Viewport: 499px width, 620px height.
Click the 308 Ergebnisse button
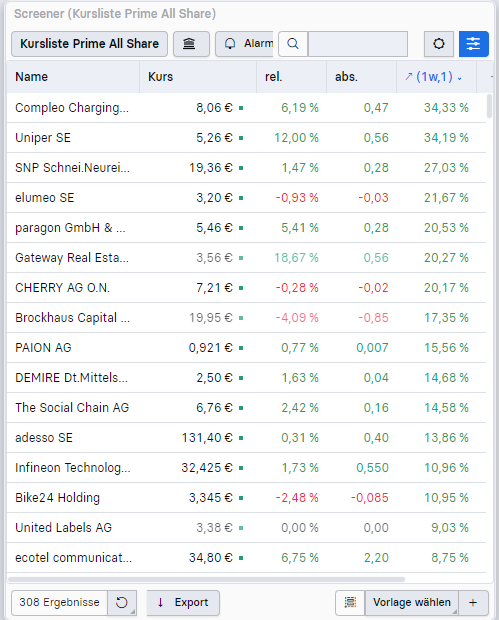[59, 603]
